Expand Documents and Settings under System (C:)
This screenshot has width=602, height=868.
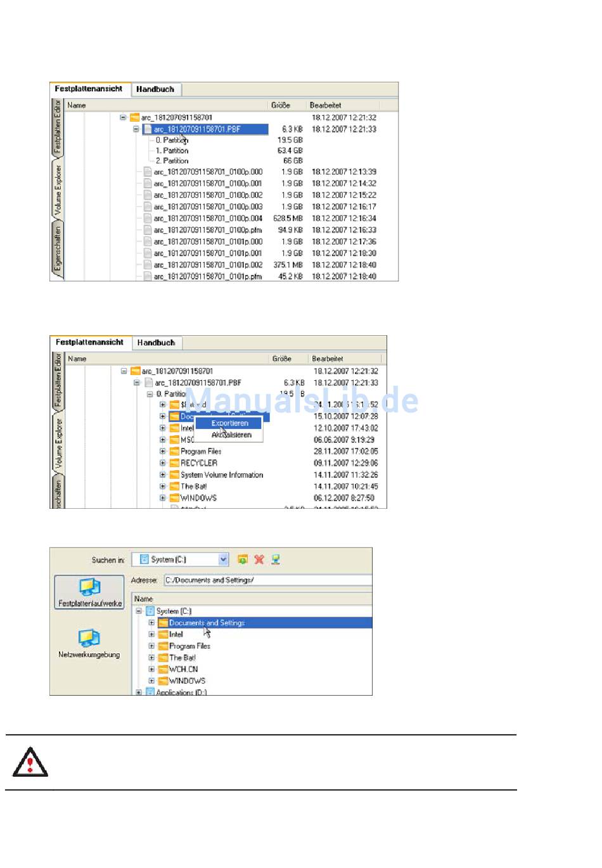click(151, 623)
